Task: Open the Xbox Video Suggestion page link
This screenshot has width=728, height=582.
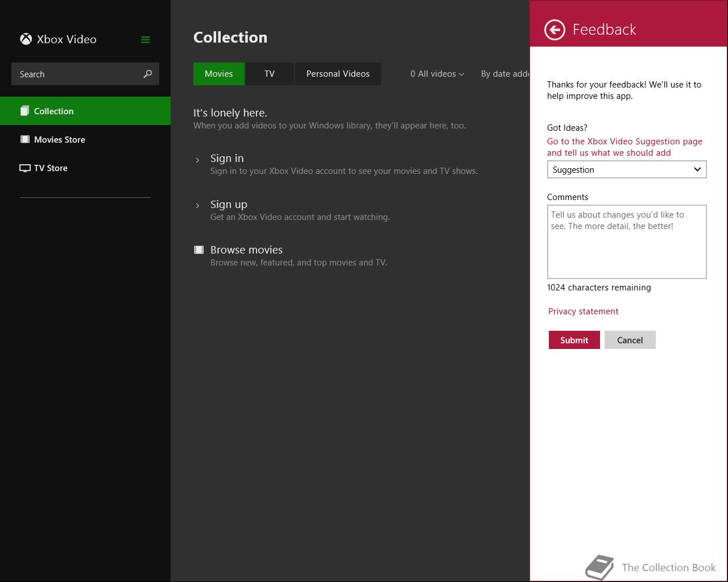Action: (624, 147)
